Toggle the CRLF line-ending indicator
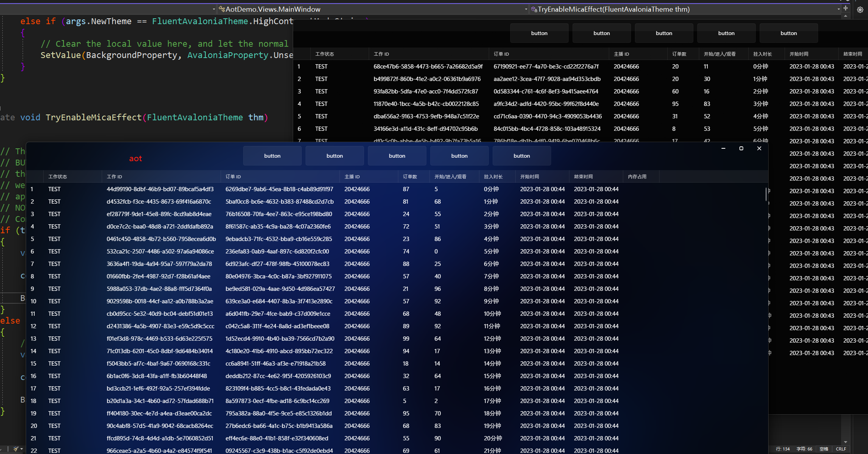The image size is (868, 454). tap(841, 449)
